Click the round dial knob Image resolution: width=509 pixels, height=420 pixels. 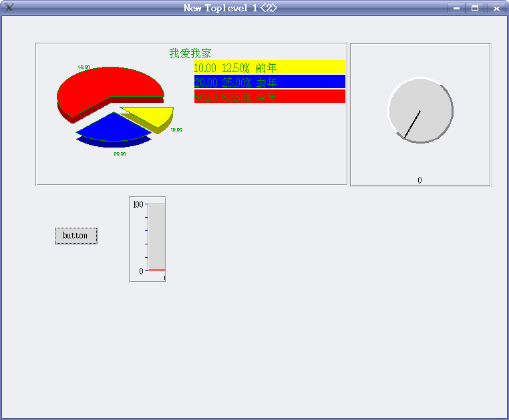[420, 110]
